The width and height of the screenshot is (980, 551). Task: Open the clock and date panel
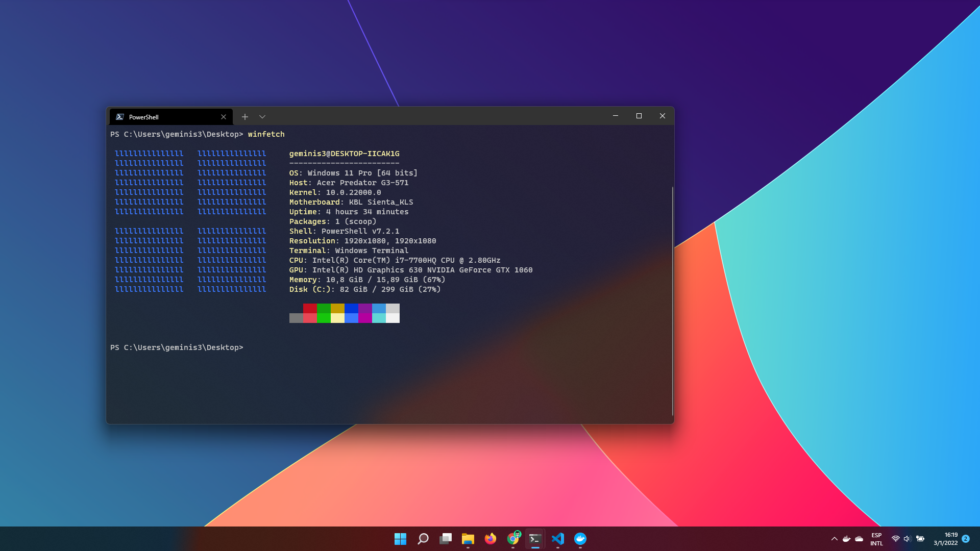946,539
